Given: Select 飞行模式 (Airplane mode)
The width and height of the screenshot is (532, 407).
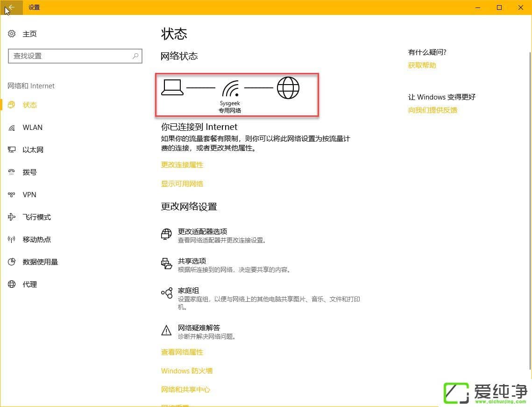Looking at the screenshot, I should [36, 217].
